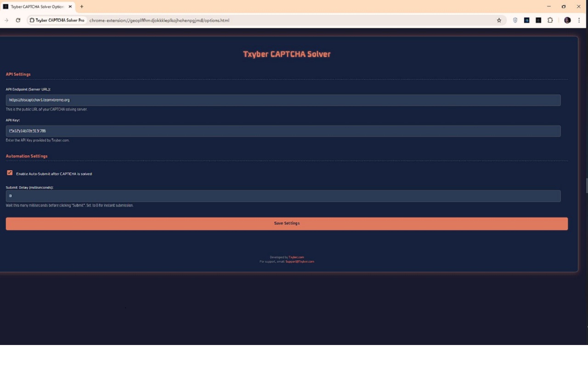588x368 pixels.
Task: Click the Support@Txyber.com email link
Action: (x=300, y=261)
